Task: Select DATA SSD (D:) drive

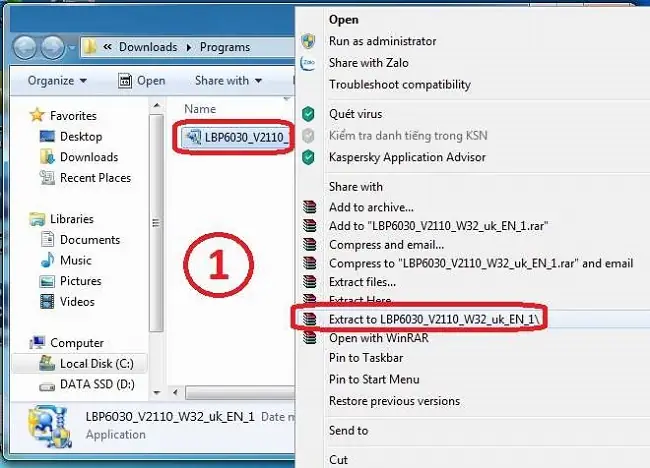Action: point(87,384)
